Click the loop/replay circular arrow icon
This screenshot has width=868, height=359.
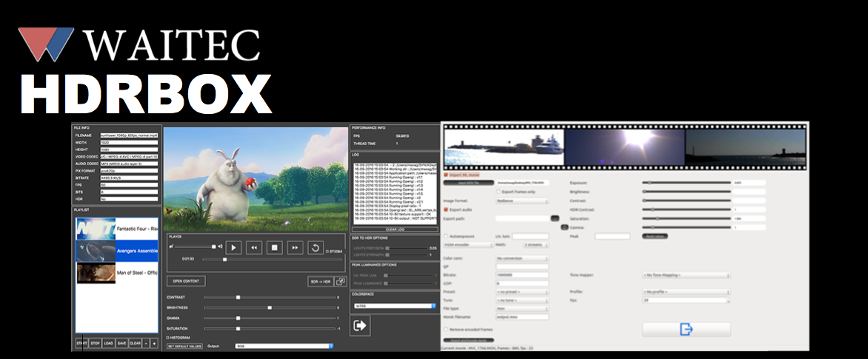315,247
